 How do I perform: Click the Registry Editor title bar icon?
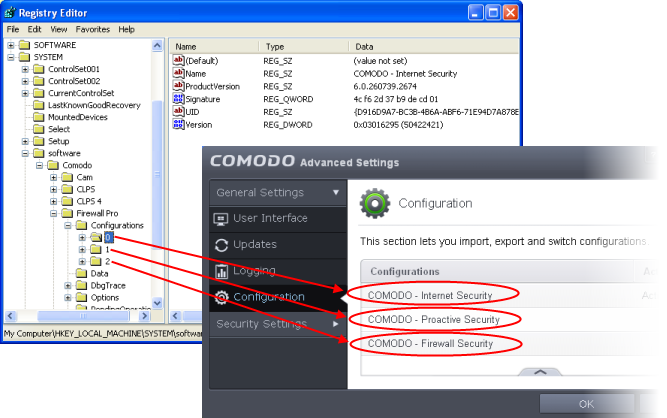pos(10,13)
